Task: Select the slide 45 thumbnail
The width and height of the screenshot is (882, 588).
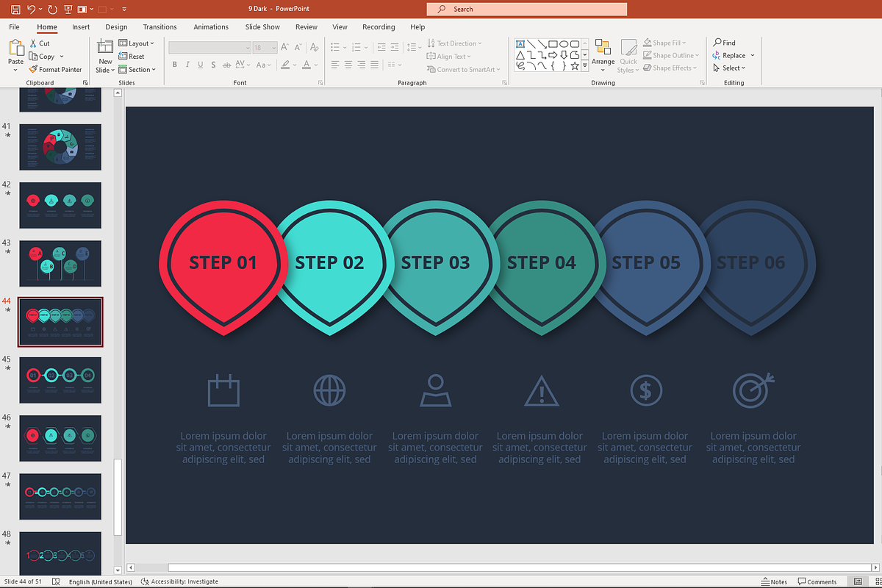Action: click(x=60, y=380)
